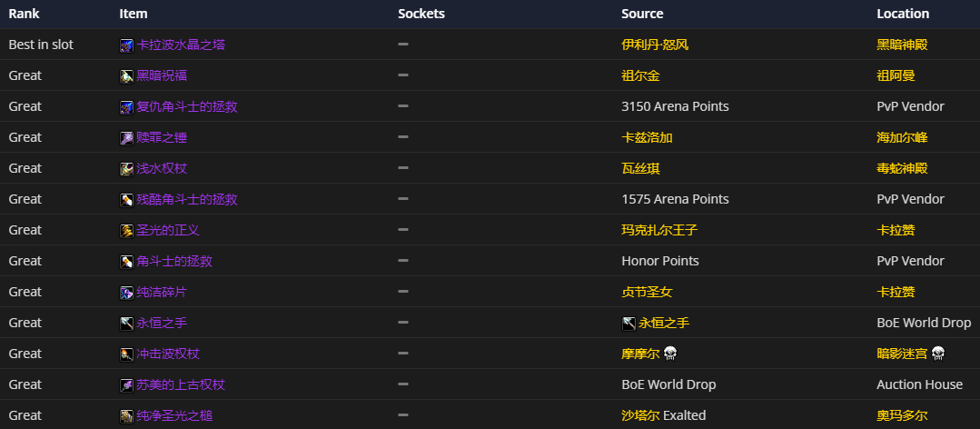The width and height of the screenshot is (980, 429).
Task: Click the 赎罪之锤 item icon
Action: [x=127, y=138]
